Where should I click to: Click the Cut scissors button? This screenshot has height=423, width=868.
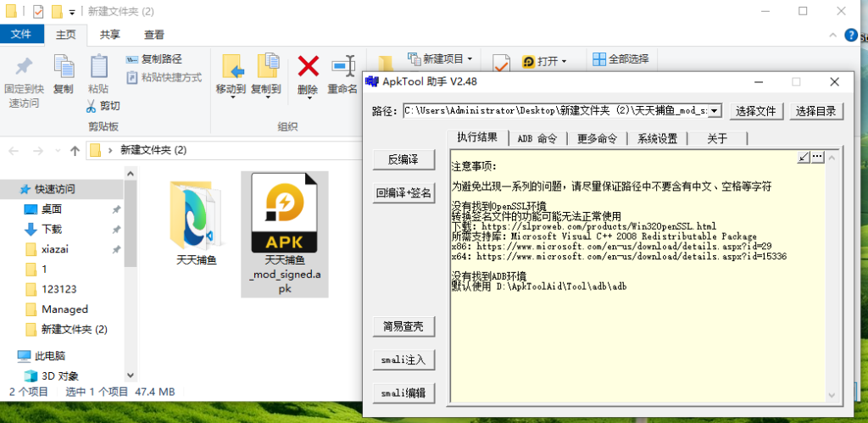pyautogui.click(x=103, y=105)
